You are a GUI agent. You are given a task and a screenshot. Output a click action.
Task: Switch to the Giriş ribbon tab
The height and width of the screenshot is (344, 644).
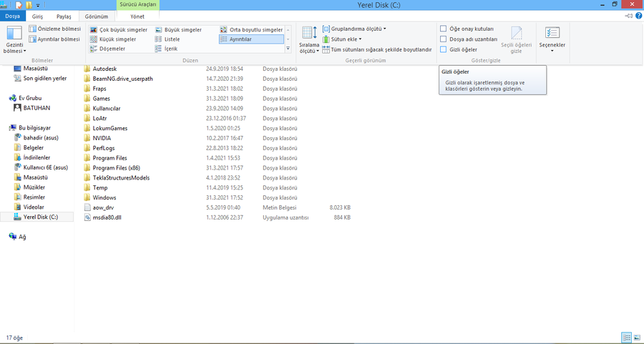pyautogui.click(x=37, y=16)
